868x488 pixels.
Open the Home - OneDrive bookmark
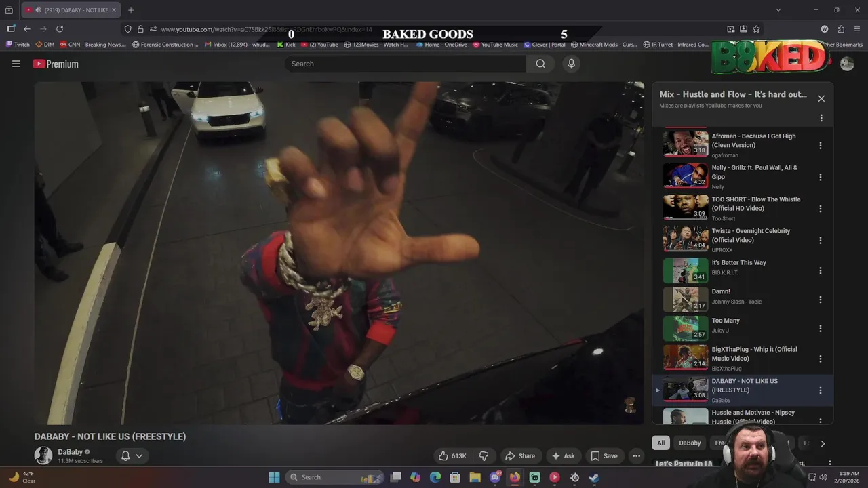[441, 45]
